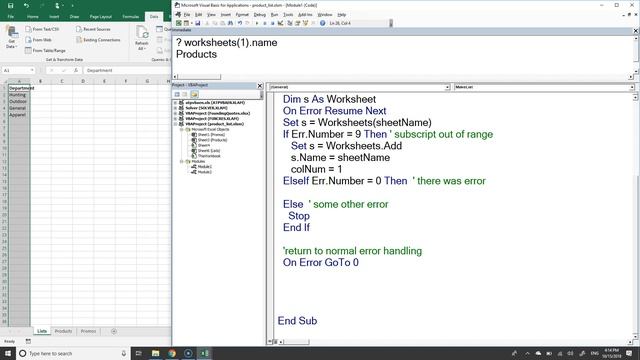Click the Undo arrow in Excel title bar
This screenshot has width=640, height=360.
[26, 5]
